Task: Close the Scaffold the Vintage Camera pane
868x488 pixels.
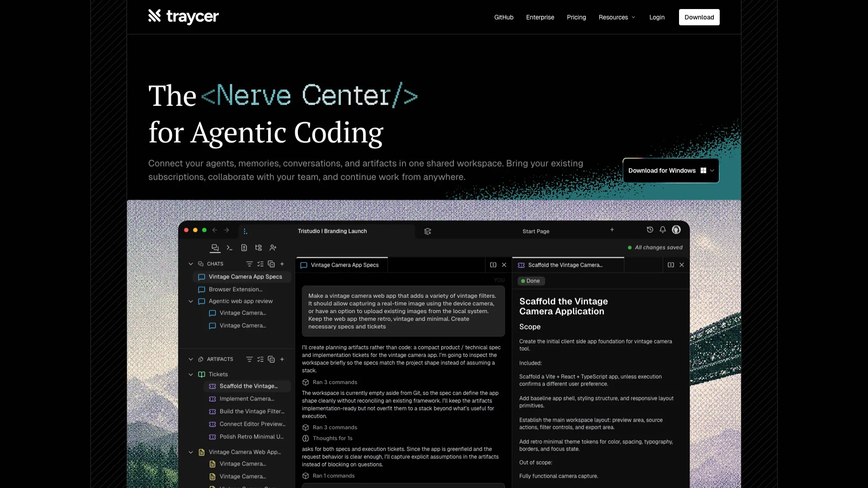Action: [x=682, y=265]
